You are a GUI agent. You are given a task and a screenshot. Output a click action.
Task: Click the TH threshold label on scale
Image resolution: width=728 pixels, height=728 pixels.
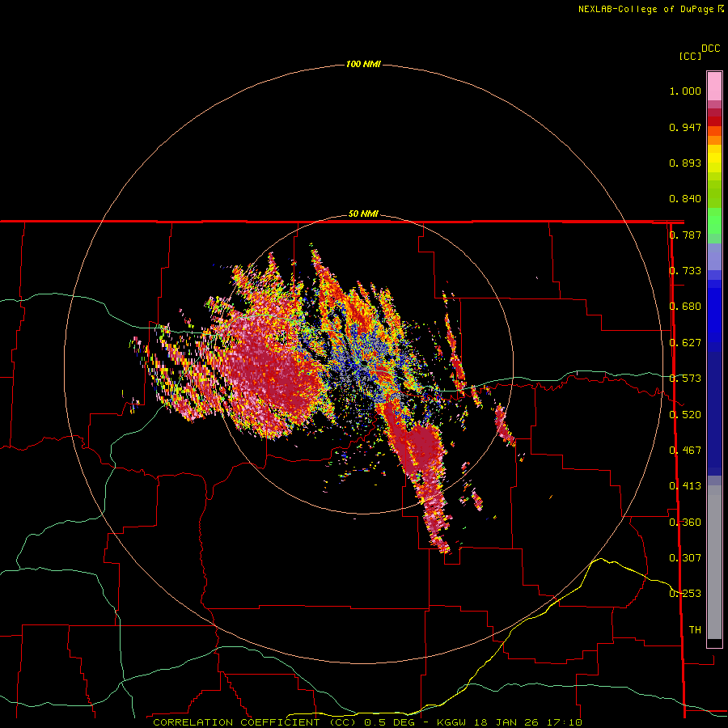pyautogui.click(x=695, y=630)
